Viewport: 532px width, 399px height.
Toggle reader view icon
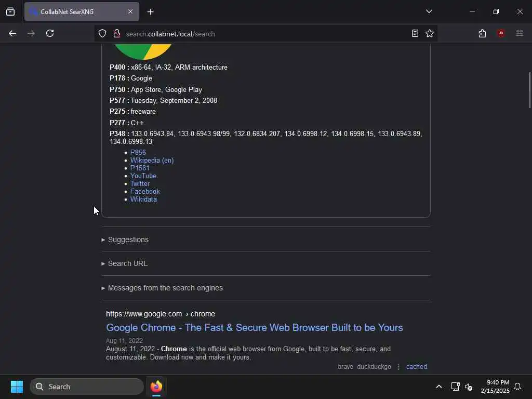point(415,33)
